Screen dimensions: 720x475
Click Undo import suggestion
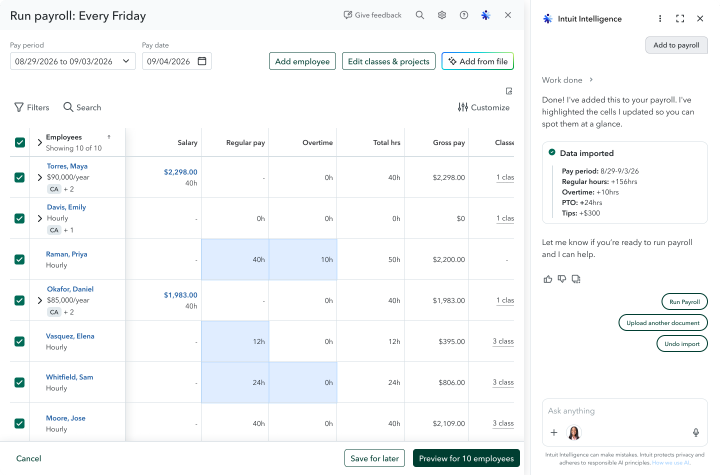[x=682, y=344]
